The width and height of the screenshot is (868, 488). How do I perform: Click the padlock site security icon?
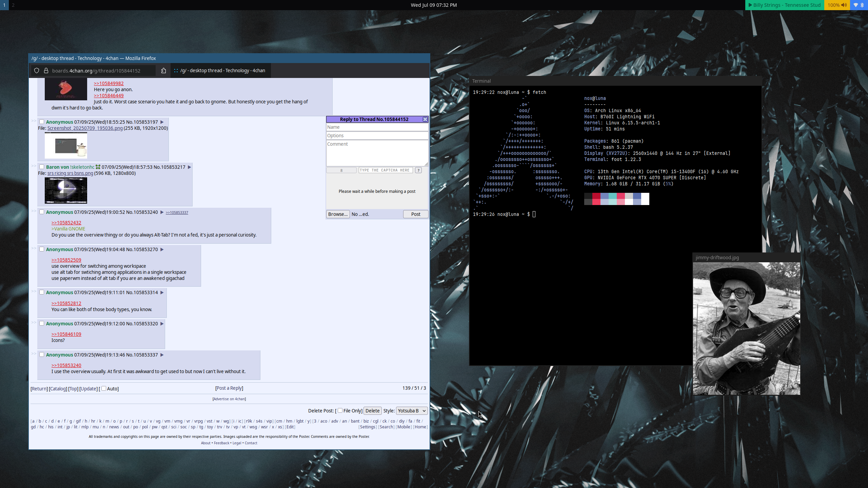46,70
